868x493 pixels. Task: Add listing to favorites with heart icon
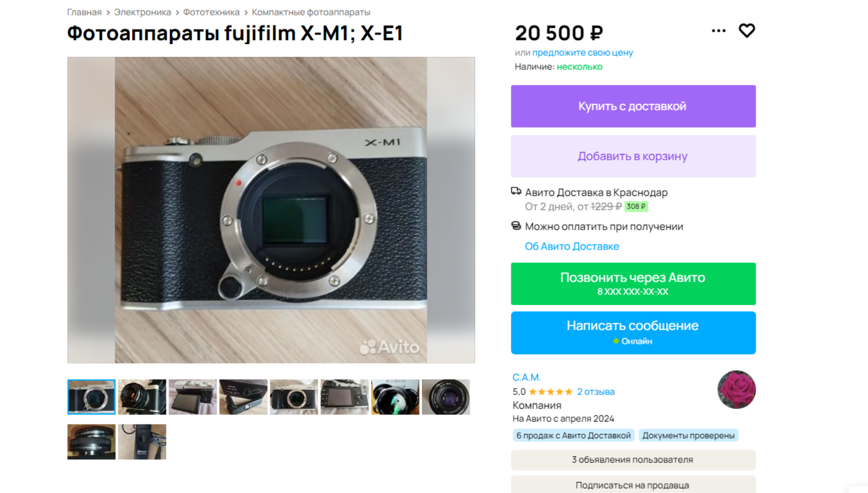click(747, 30)
